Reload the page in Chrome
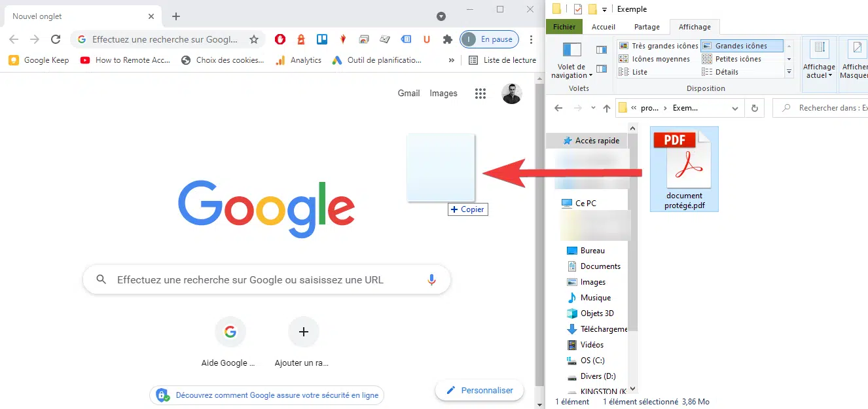This screenshot has height=409, width=868. [56, 39]
